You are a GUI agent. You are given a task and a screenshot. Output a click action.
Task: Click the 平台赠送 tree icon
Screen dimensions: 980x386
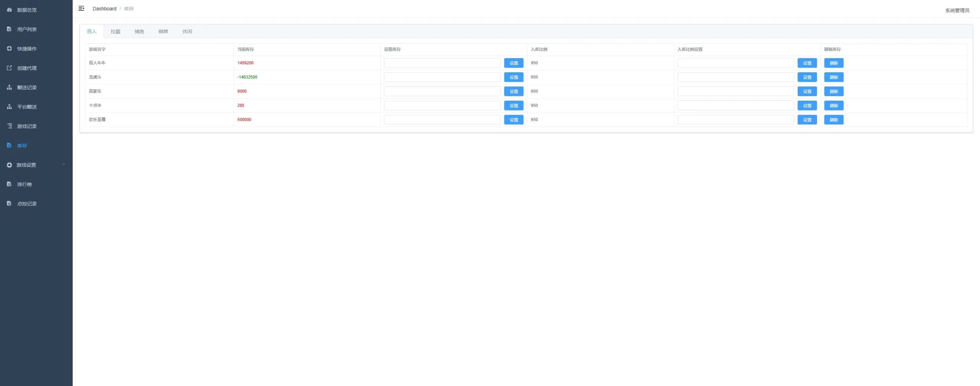pyautogui.click(x=9, y=107)
